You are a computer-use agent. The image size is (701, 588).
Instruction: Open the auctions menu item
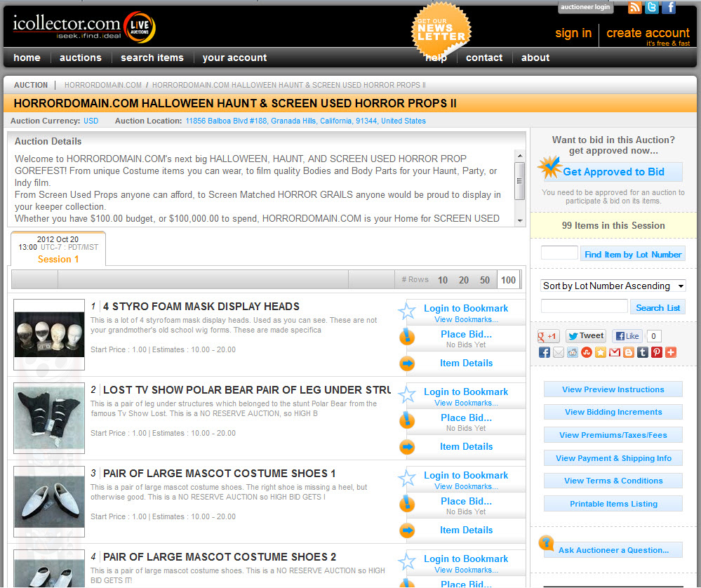81,58
